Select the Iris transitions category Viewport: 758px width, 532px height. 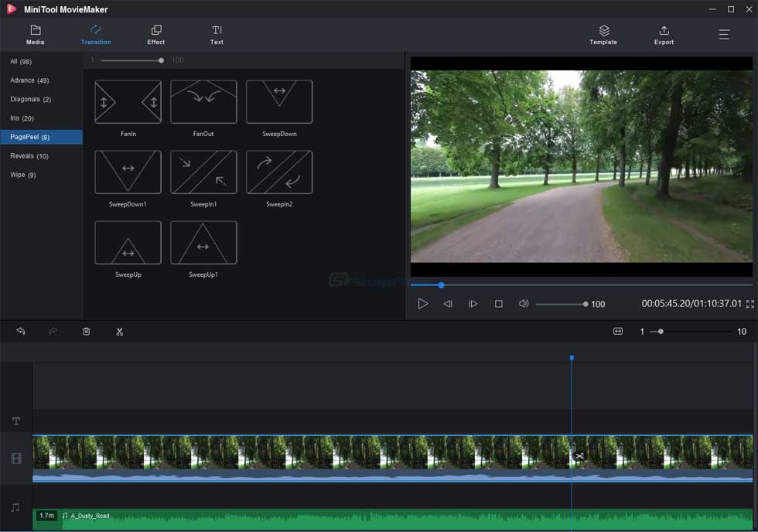tap(22, 118)
